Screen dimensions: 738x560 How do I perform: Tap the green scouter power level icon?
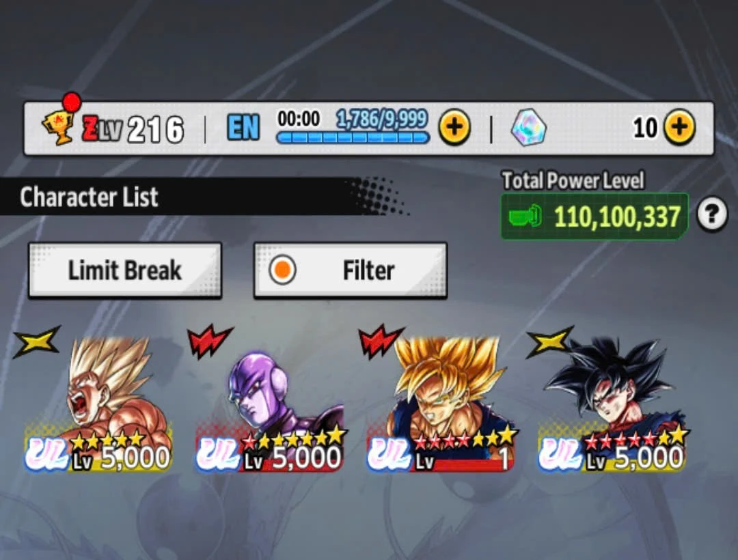point(525,216)
